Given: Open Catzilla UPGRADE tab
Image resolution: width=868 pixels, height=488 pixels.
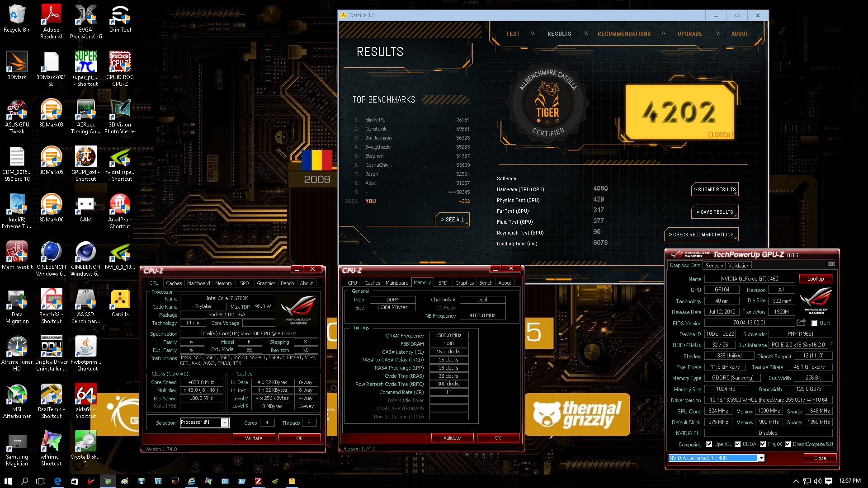Looking at the screenshot, I should [689, 34].
